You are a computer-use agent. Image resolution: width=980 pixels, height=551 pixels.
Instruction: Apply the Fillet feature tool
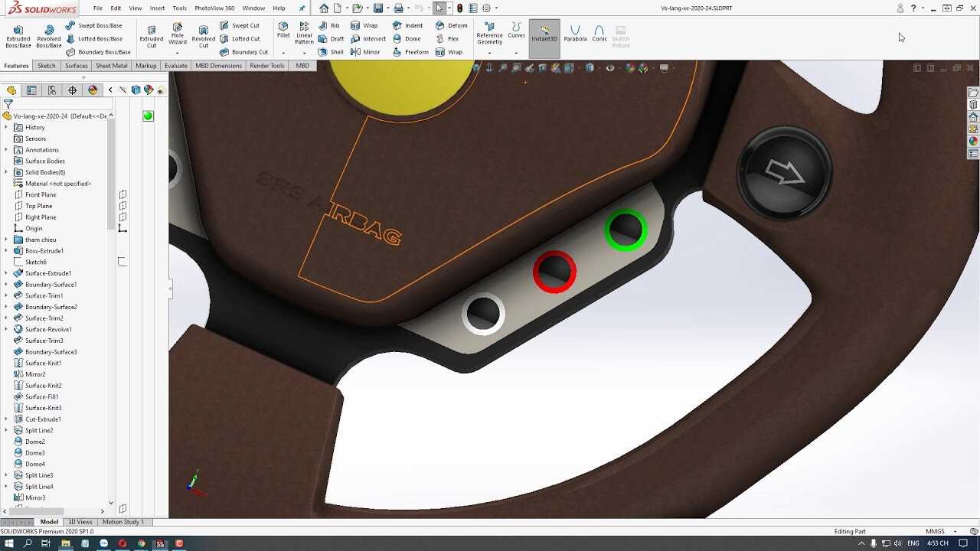click(x=283, y=30)
